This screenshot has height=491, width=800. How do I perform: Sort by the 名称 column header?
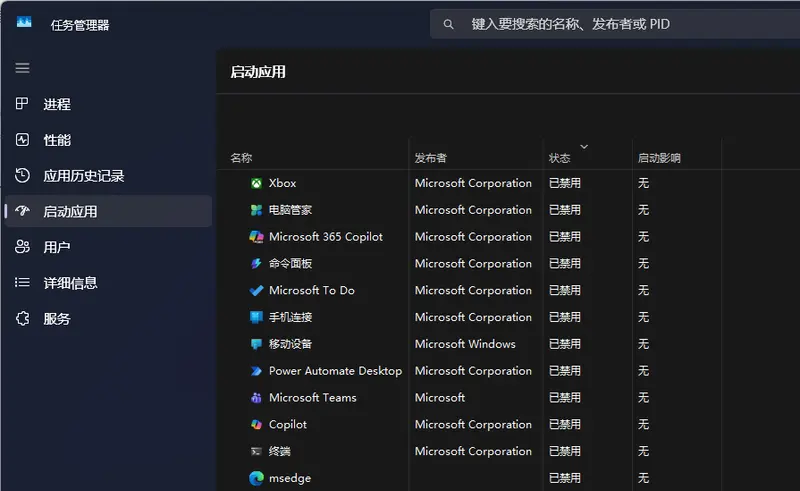[x=241, y=158]
